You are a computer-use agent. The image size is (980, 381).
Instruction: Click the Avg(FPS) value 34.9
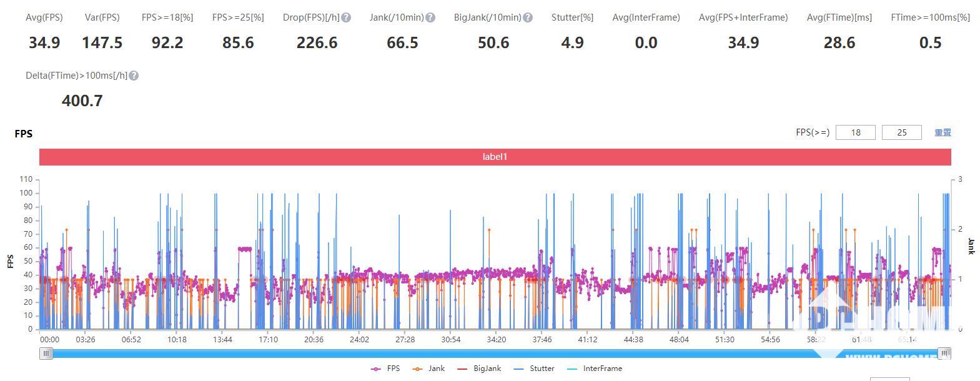44,42
